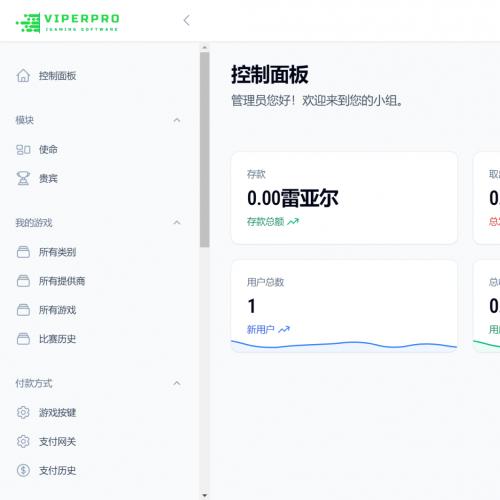Viewport: 500px width, 500px height.
Task: Collapse the 我的游戏 section
Action: pos(177,222)
